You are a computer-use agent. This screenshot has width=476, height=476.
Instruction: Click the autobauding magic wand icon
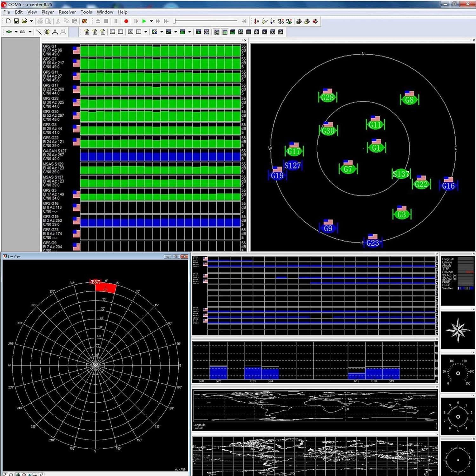(x=39, y=32)
